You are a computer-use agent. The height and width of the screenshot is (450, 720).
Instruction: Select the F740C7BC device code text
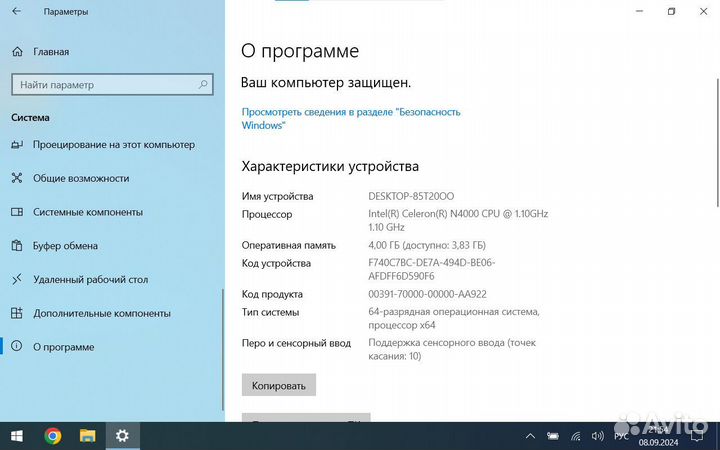click(x=432, y=270)
